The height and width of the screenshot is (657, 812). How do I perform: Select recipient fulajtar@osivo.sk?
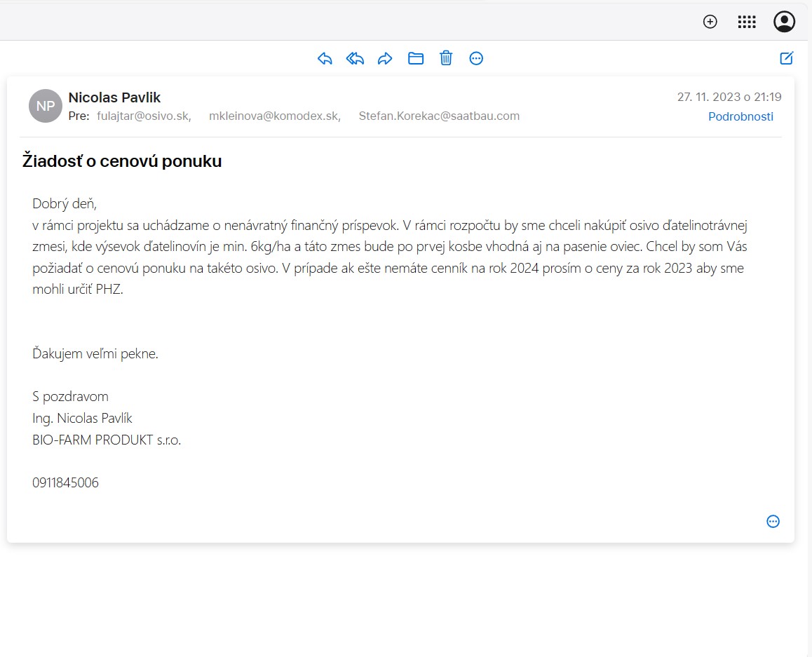point(143,116)
